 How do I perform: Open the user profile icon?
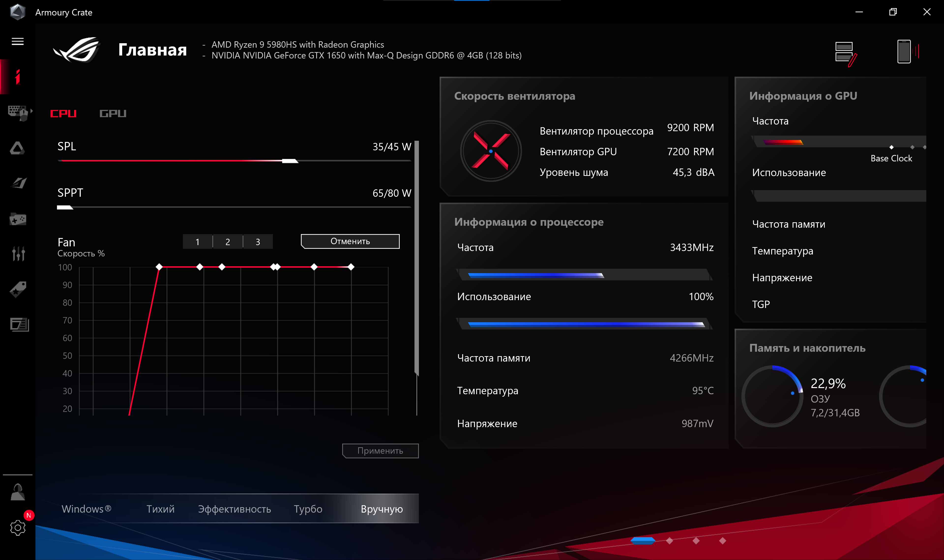tap(17, 492)
